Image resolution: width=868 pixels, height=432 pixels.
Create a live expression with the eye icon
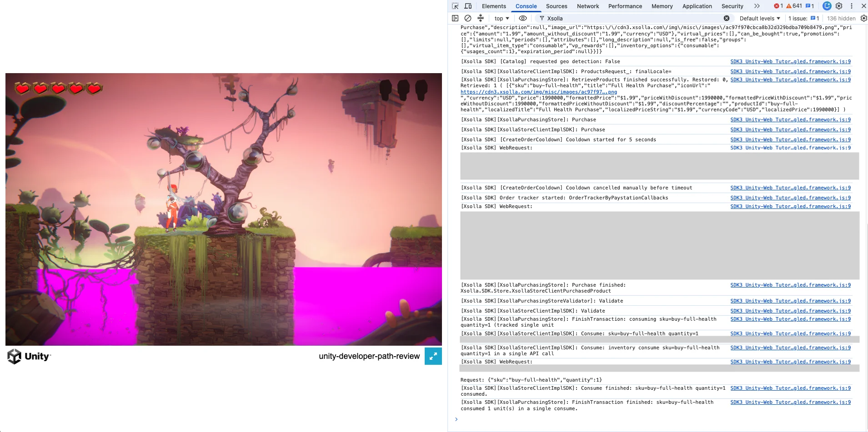[523, 18]
